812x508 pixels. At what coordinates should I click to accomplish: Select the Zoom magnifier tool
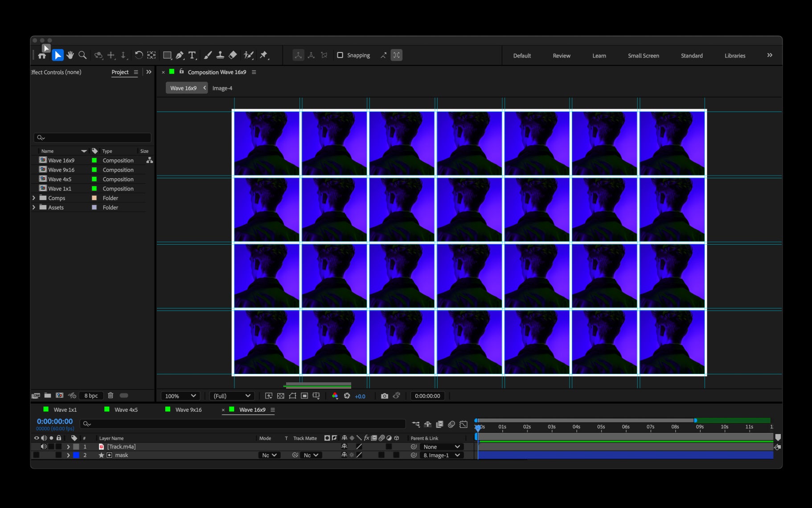pos(82,55)
